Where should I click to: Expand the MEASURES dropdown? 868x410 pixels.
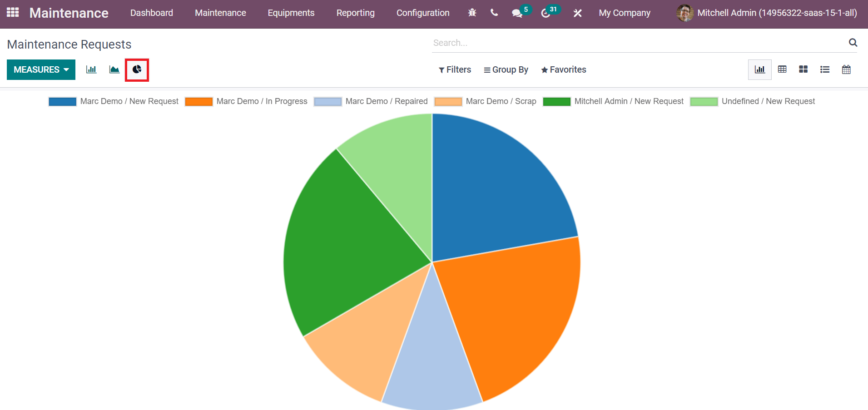(41, 69)
